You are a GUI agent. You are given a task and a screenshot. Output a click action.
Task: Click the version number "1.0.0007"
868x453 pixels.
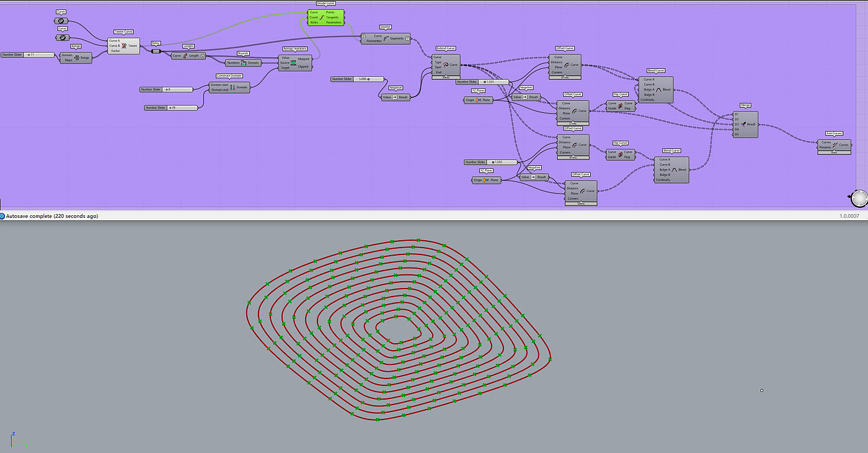pos(849,216)
